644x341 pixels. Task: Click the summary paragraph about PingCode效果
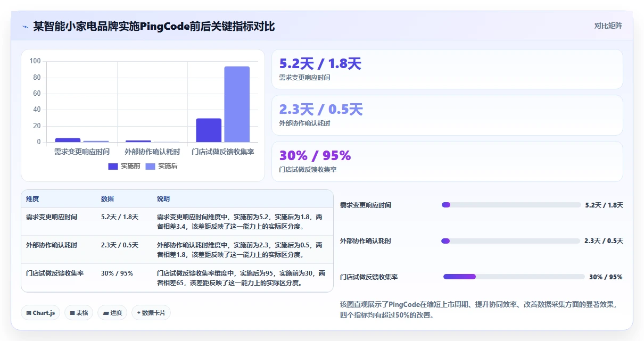tap(477, 310)
